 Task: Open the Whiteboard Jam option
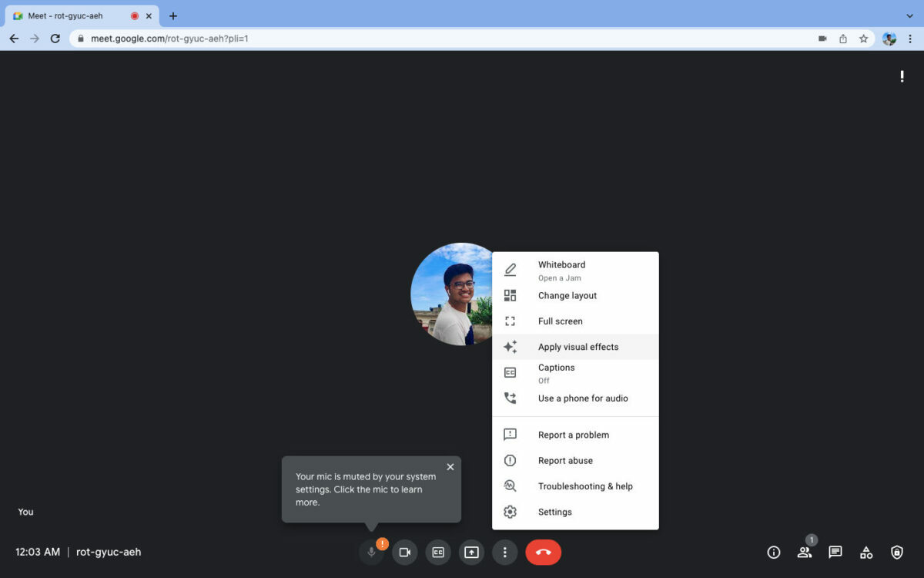(561, 270)
